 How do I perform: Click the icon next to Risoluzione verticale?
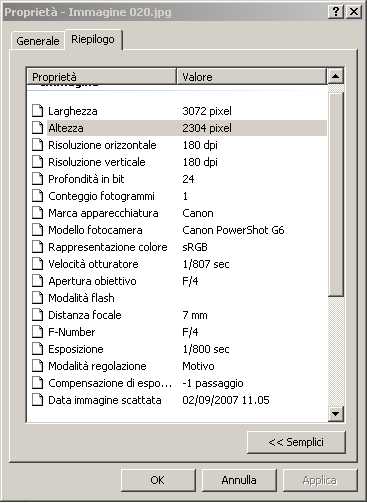point(38,162)
